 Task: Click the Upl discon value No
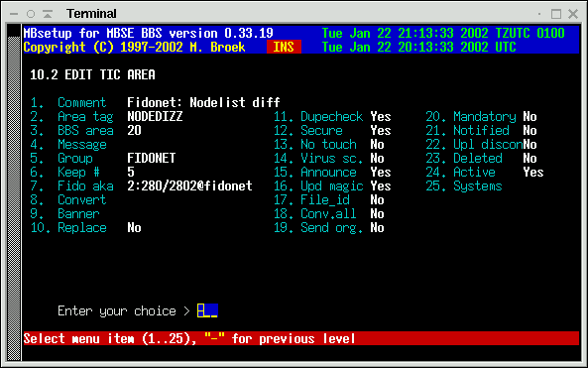click(529, 145)
